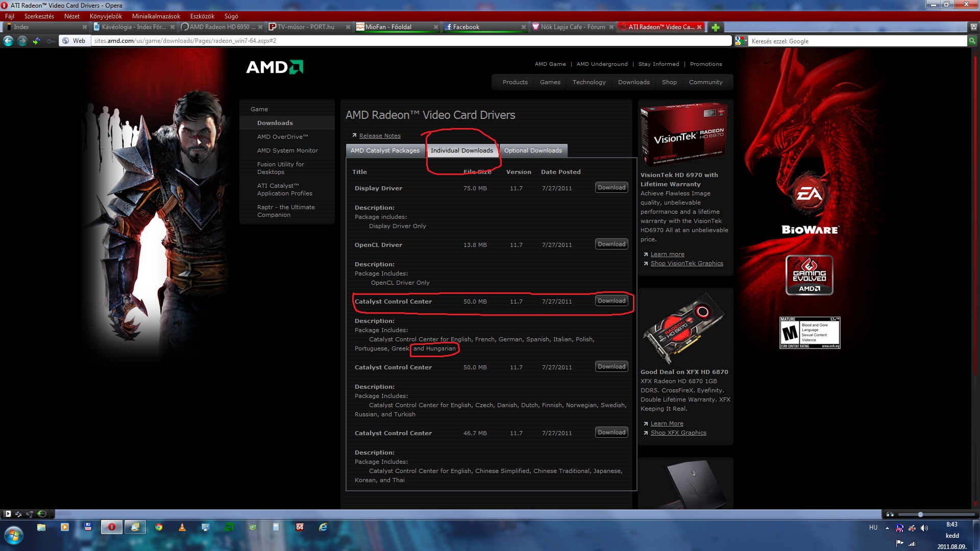Open the Release Notes link
Image resolution: width=980 pixels, height=551 pixels.
(380, 136)
